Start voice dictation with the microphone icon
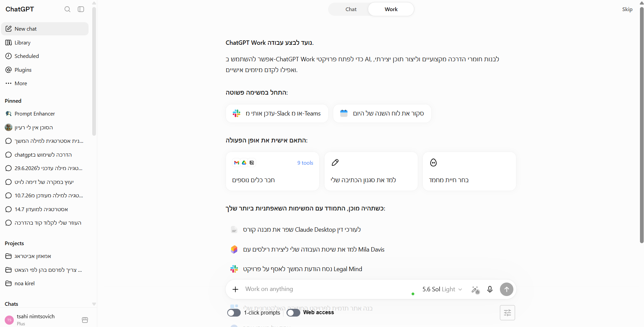644x327 pixels. click(490, 289)
